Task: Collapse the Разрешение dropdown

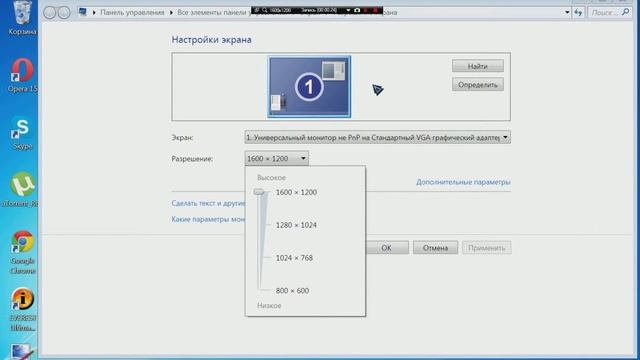Action: (276, 158)
